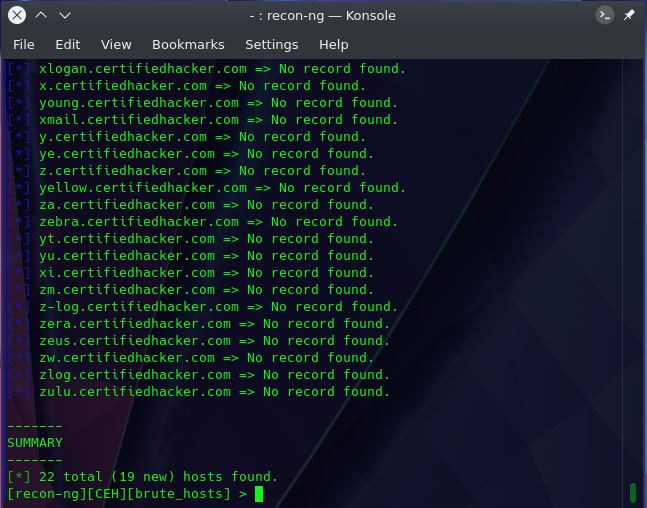Open the View menu

pyautogui.click(x=116, y=45)
